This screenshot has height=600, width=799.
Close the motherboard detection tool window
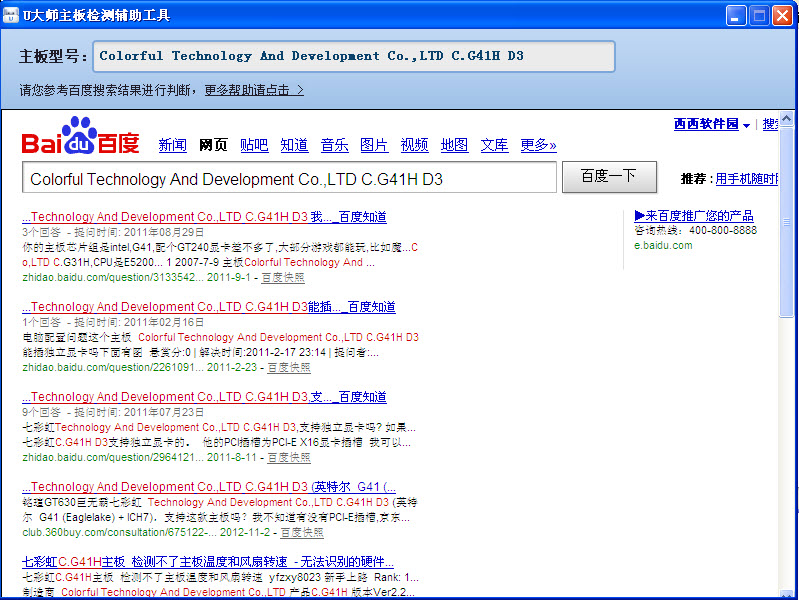click(782, 15)
